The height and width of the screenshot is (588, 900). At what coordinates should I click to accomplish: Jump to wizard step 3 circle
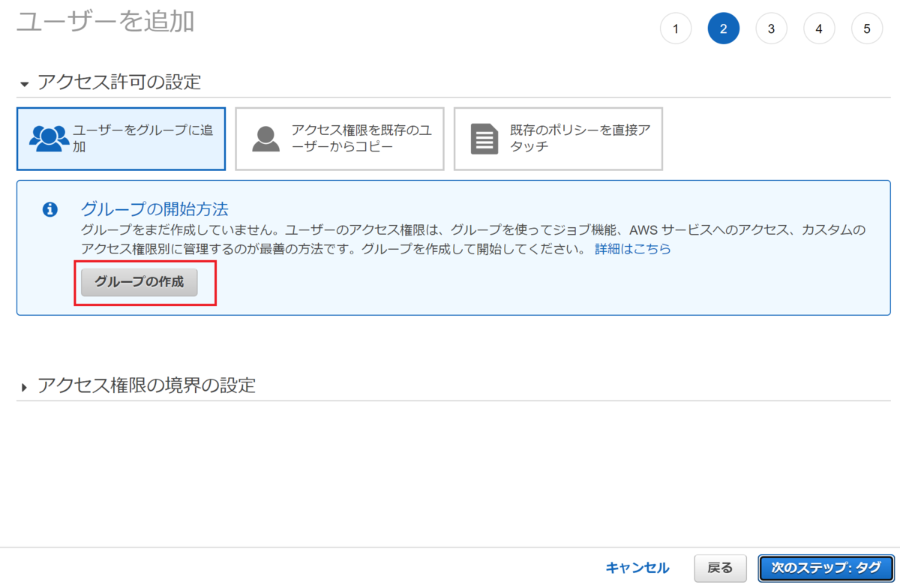(771, 28)
